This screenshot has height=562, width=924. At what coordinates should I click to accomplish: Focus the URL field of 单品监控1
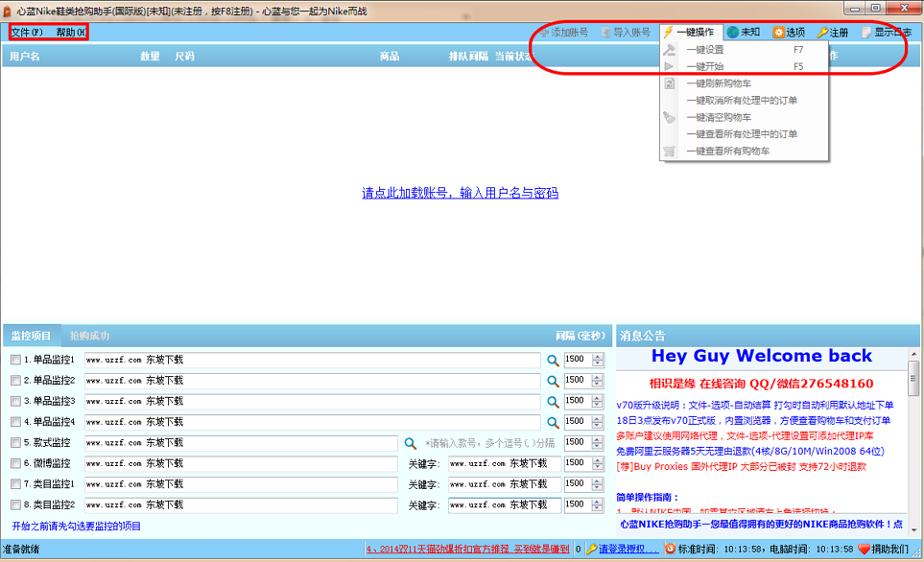click(313, 360)
